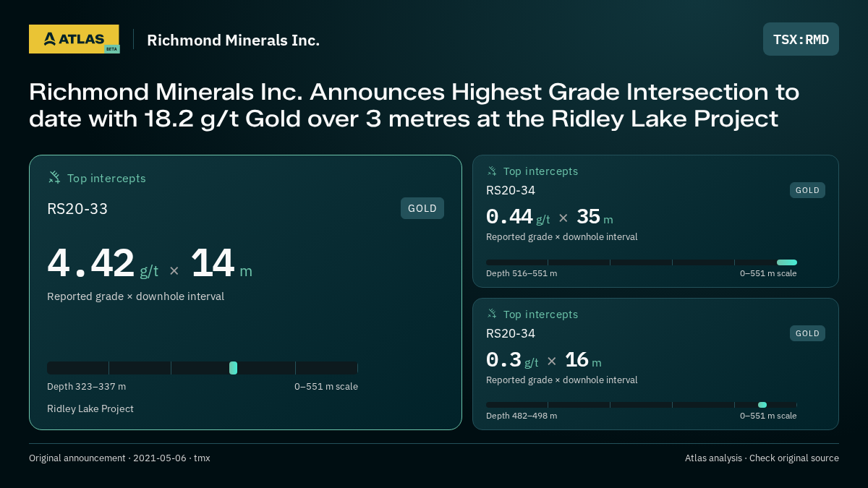Click the GOLD tag on 0.3 g/t card
Viewport: 868px width, 488px height.
[x=807, y=333]
